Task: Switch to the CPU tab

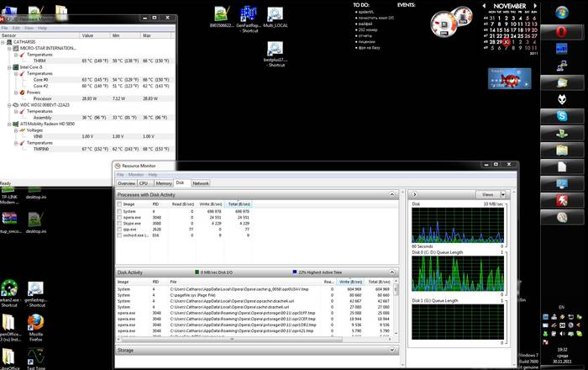Action: (144, 183)
